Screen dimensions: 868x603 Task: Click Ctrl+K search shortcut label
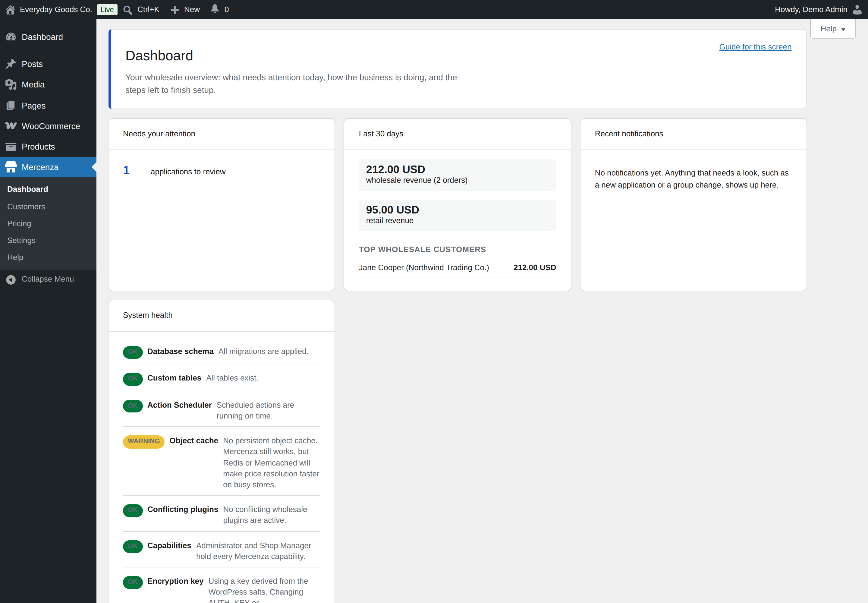[148, 9]
